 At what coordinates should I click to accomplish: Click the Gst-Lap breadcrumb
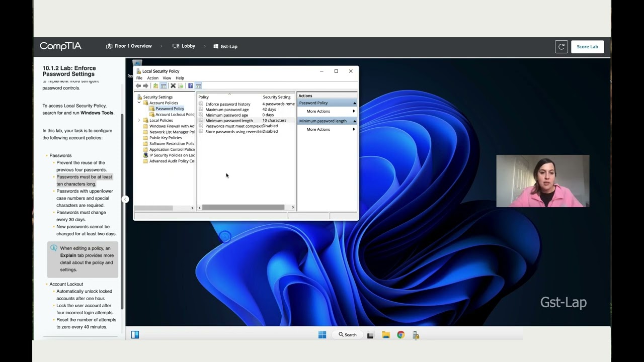(225, 46)
